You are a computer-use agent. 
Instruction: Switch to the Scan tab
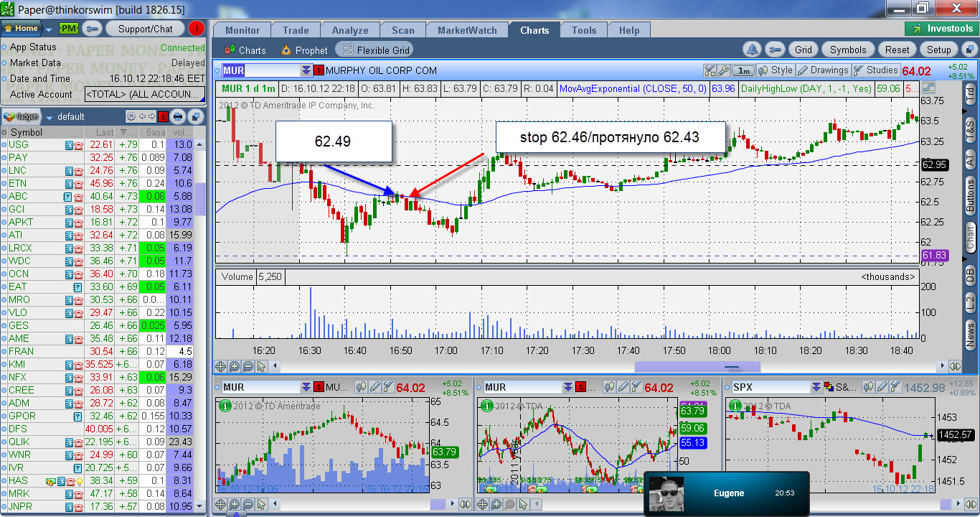pyautogui.click(x=403, y=30)
